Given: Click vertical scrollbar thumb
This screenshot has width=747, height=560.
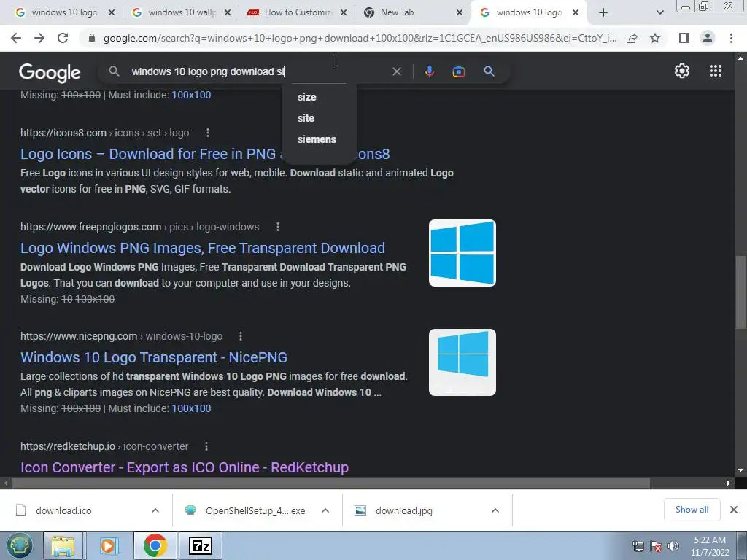Looking at the screenshot, I should click(x=740, y=292).
